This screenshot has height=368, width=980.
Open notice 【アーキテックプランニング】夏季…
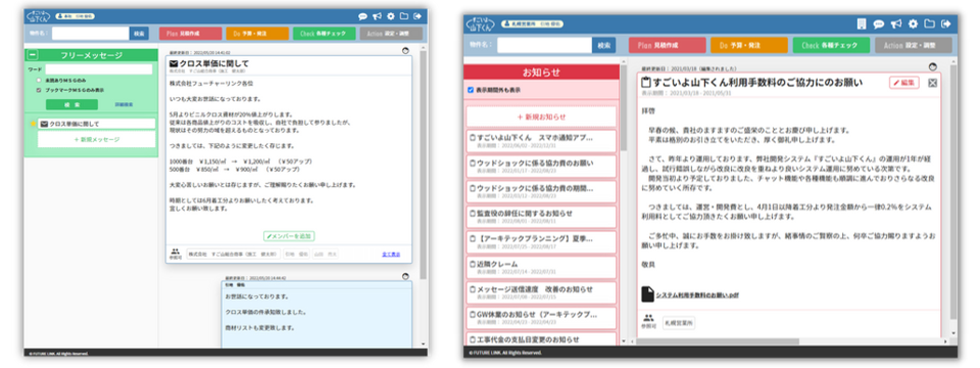click(542, 242)
